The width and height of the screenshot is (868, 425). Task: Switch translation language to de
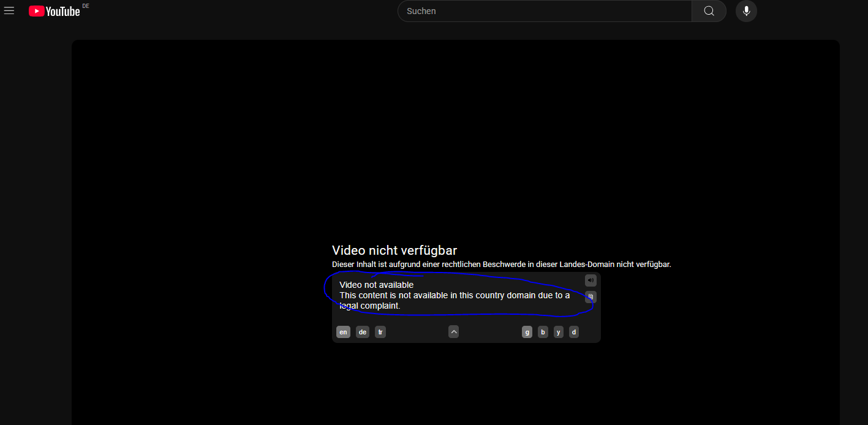pyautogui.click(x=363, y=332)
